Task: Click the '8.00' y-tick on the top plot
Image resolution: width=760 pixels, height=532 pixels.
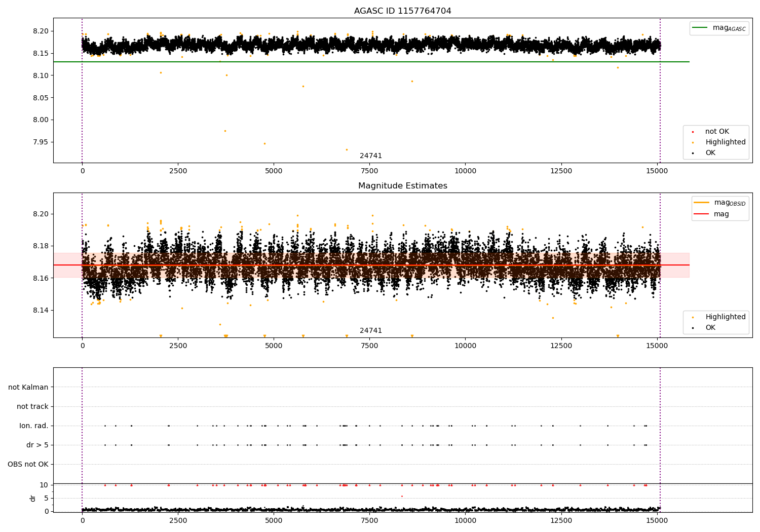Action: [42, 120]
